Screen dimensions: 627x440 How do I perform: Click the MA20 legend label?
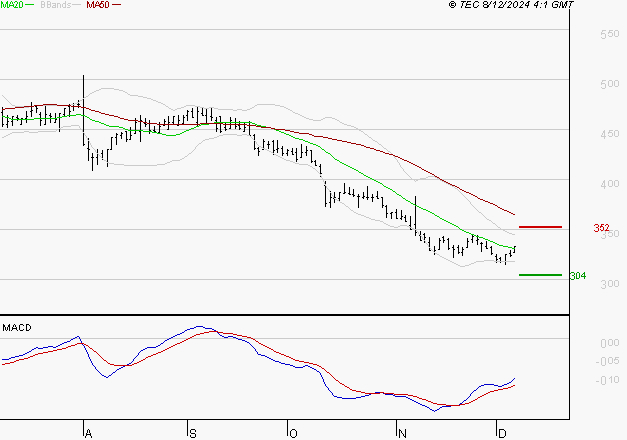point(12,5)
